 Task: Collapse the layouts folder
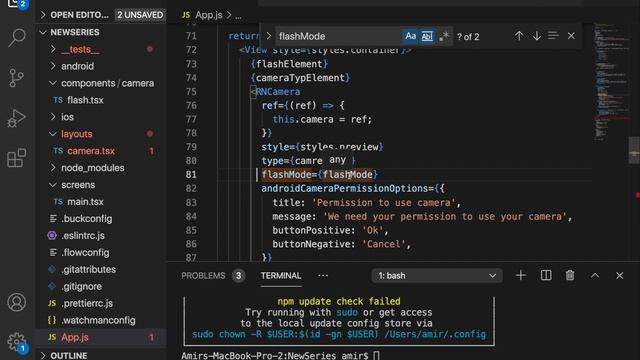pos(102,134)
